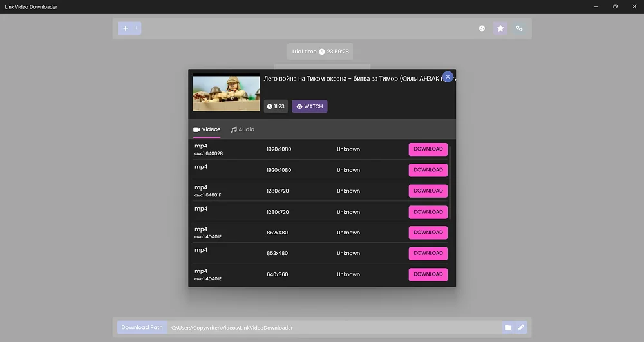Download the 1920x1080 avc1.640028 mp4
The height and width of the screenshot is (342, 644).
[428, 149]
